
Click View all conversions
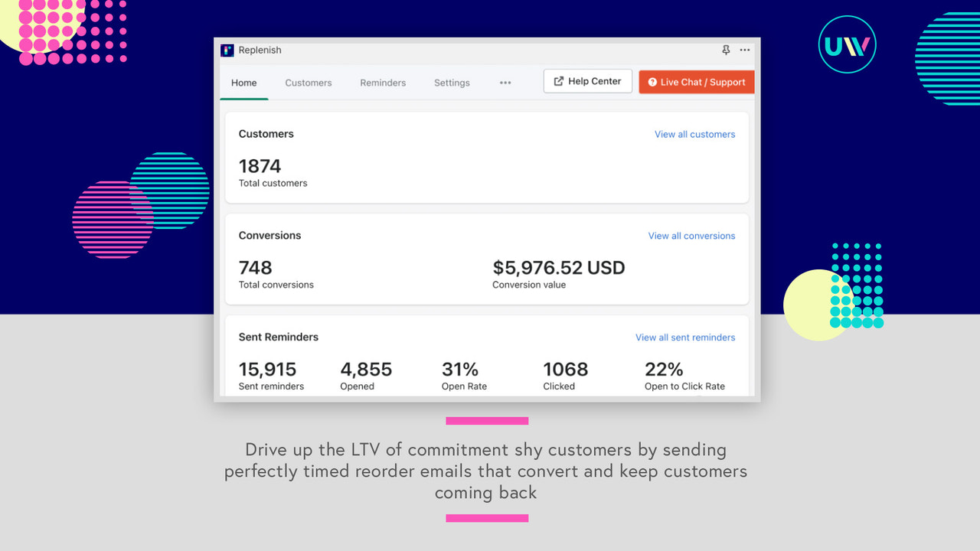[691, 236]
